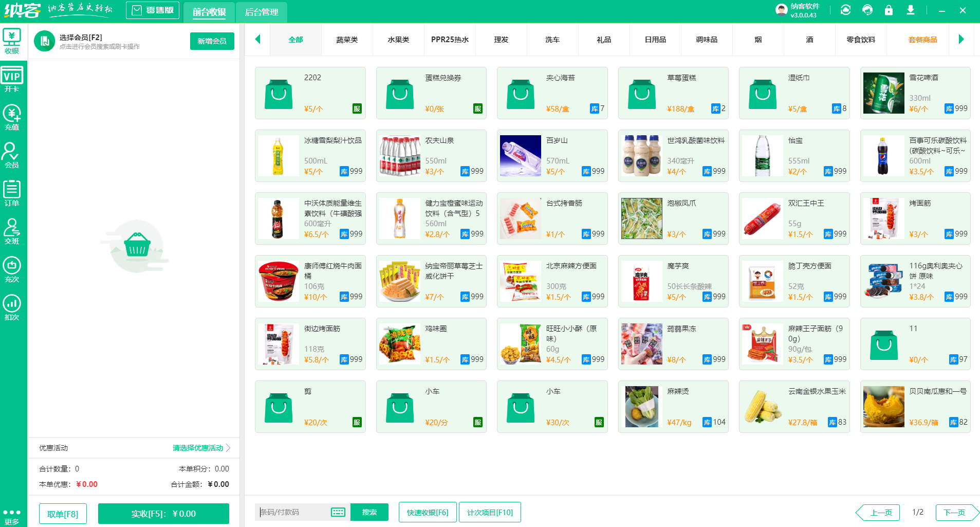This screenshot has height=527, width=980.
Task: Click the left arrow beside category tabs
Action: pos(257,40)
